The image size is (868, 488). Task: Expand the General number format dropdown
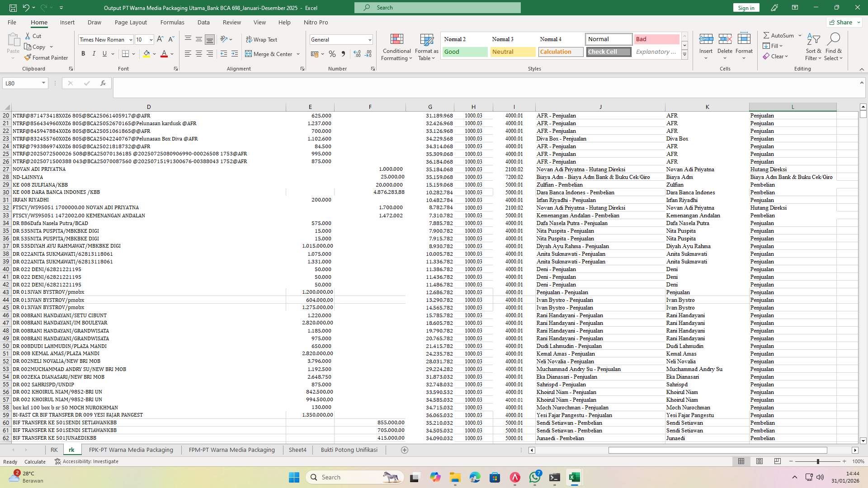click(x=369, y=40)
